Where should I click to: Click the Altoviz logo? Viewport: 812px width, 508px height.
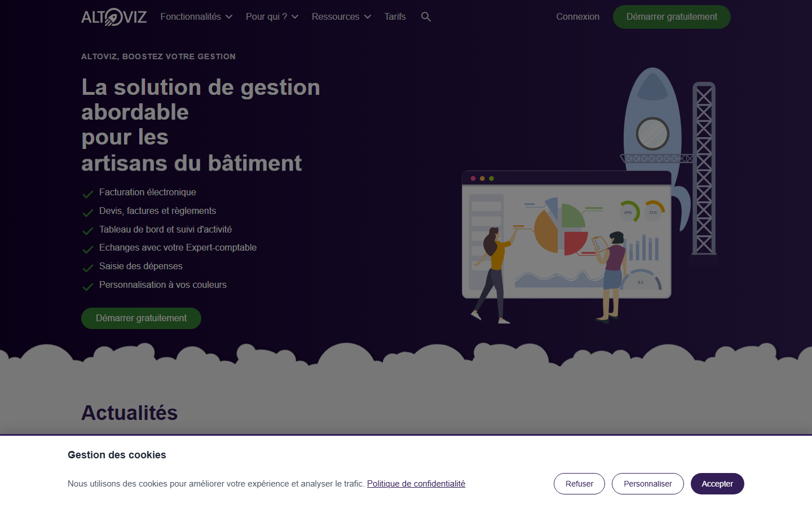pyautogui.click(x=114, y=17)
